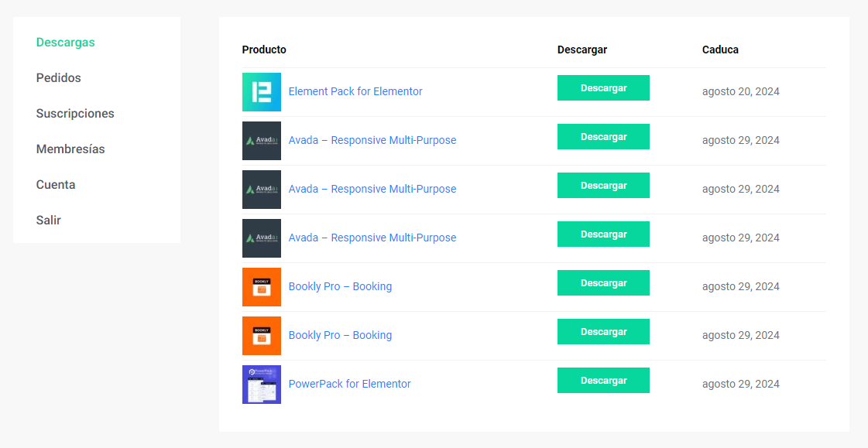Open the first Bookly Pro – Booking link
Viewport: 868px width, 448px height.
pyautogui.click(x=340, y=286)
